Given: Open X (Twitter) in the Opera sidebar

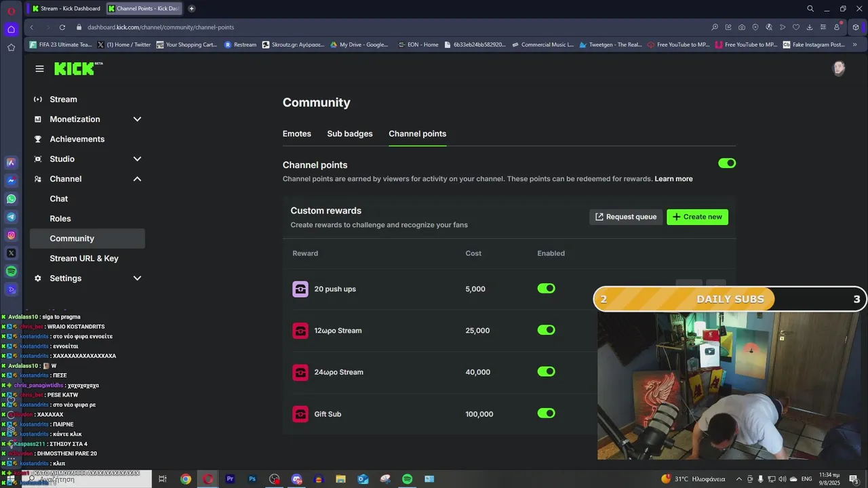Looking at the screenshot, I should [x=11, y=253].
